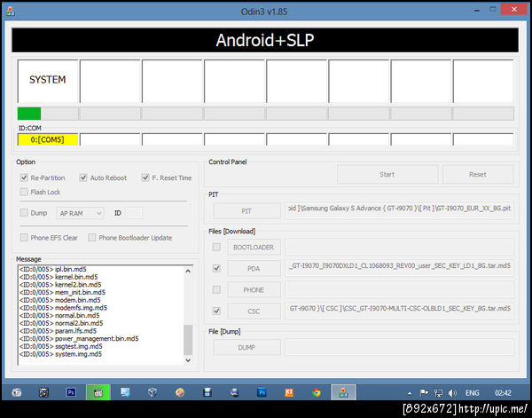The image size is (532, 418).
Task: Click the PIT file button
Action: (246, 211)
